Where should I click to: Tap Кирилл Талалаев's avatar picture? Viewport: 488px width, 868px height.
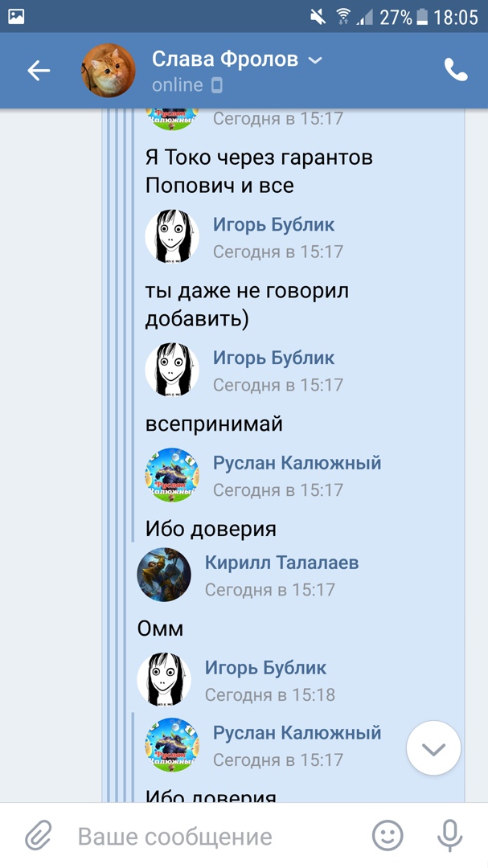pos(164,575)
